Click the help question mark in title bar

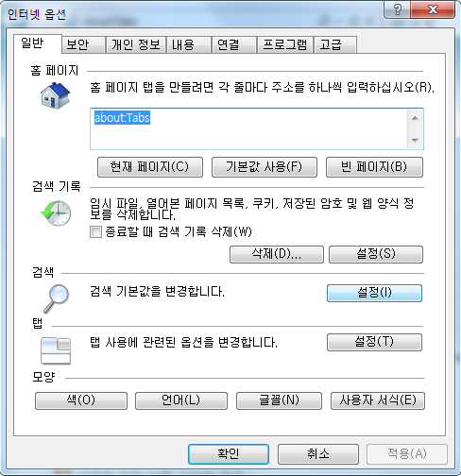click(x=398, y=9)
